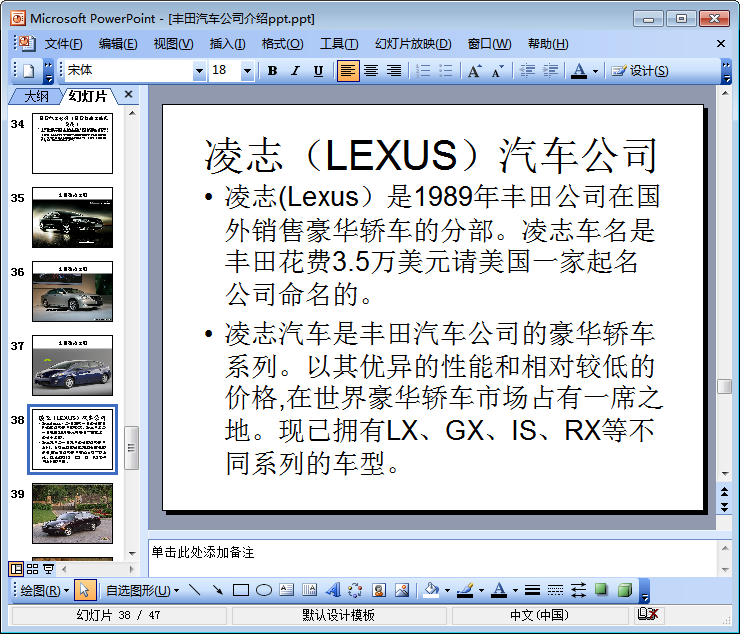
Task: Close the slide thumbnails pane
Action: pyautogui.click(x=128, y=94)
